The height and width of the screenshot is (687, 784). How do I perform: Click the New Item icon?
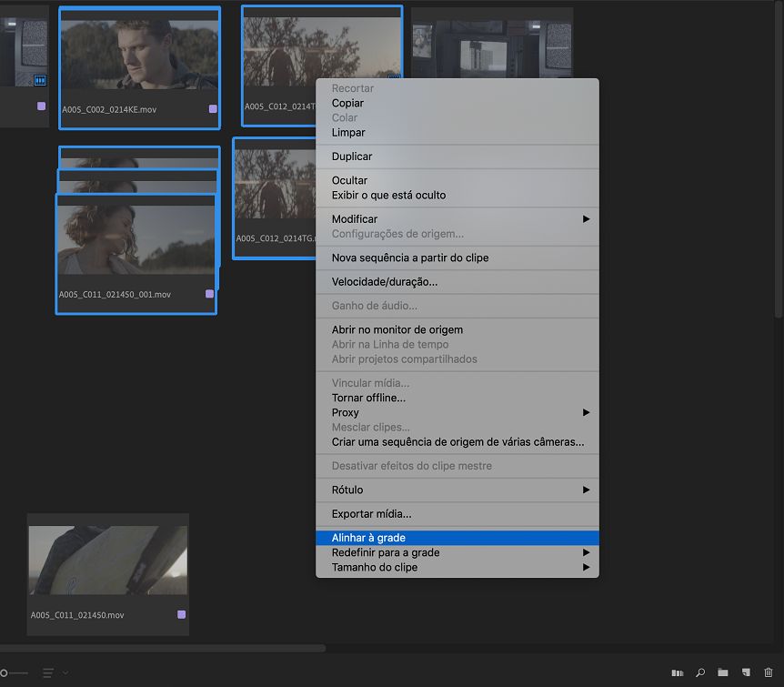pyautogui.click(x=746, y=672)
